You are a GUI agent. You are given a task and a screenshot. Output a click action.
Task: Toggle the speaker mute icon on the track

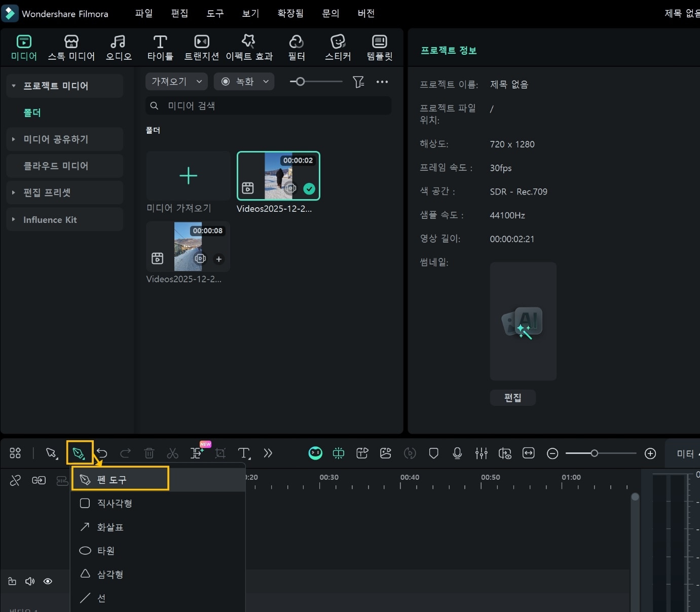[x=30, y=581]
